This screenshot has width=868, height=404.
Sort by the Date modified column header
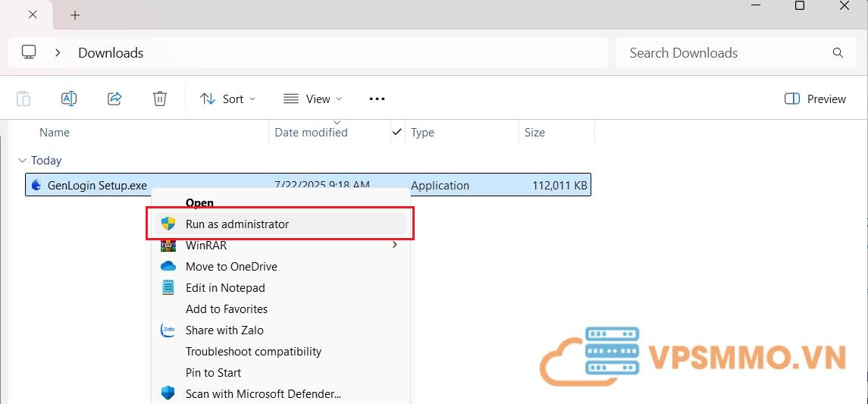coord(311,133)
